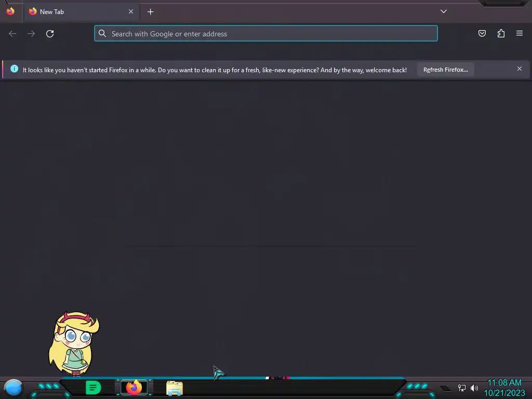Open a new tab with the plus button

point(150,12)
